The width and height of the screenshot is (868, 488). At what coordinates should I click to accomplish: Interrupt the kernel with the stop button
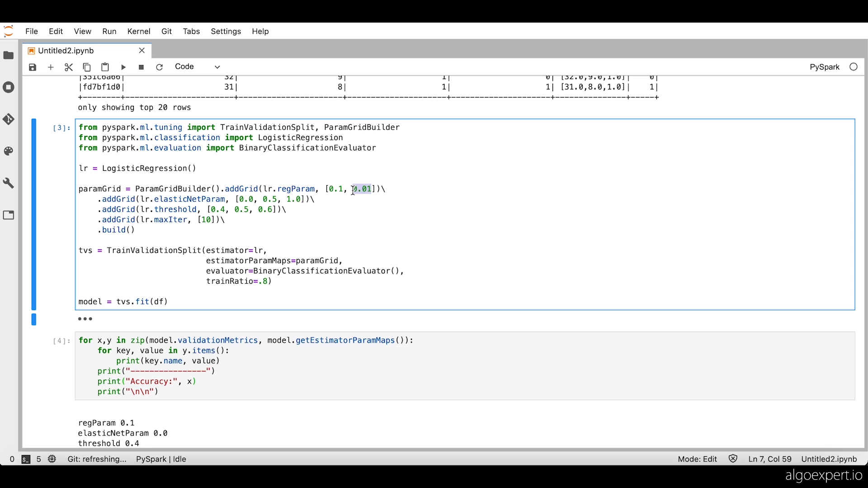(x=141, y=67)
